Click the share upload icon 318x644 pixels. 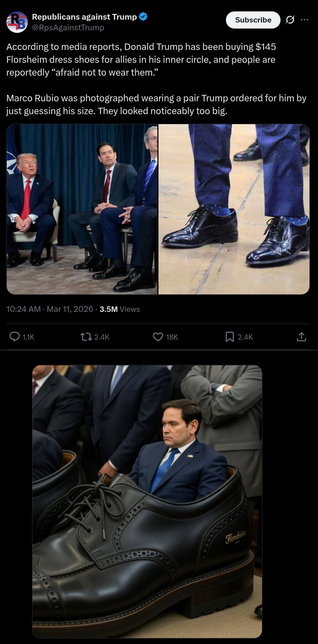[302, 336]
